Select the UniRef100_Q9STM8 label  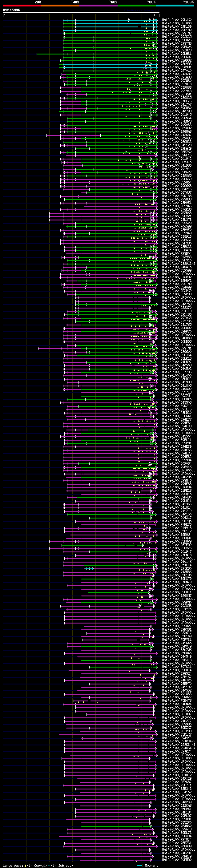point(177,43)
